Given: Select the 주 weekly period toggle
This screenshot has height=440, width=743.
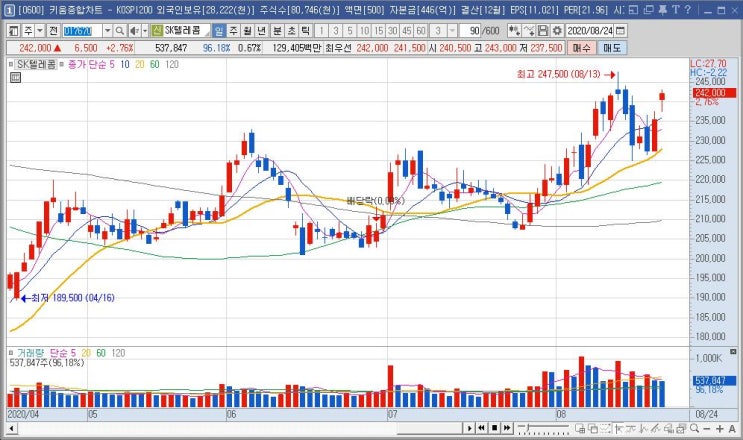Looking at the screenshot, I should (234, 31).
